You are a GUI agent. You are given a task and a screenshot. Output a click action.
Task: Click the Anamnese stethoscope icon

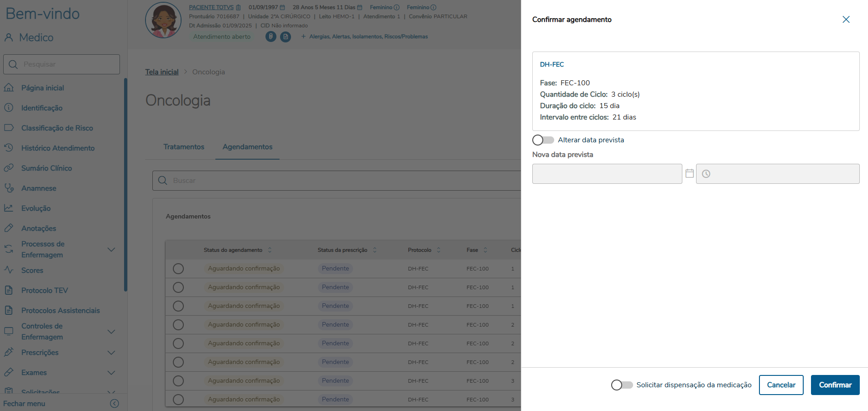[x=9, y=188]
